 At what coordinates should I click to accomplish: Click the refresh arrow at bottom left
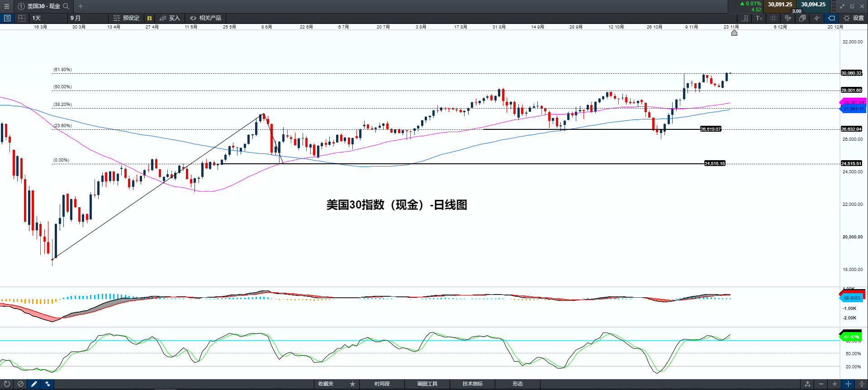tap(7, 384)
